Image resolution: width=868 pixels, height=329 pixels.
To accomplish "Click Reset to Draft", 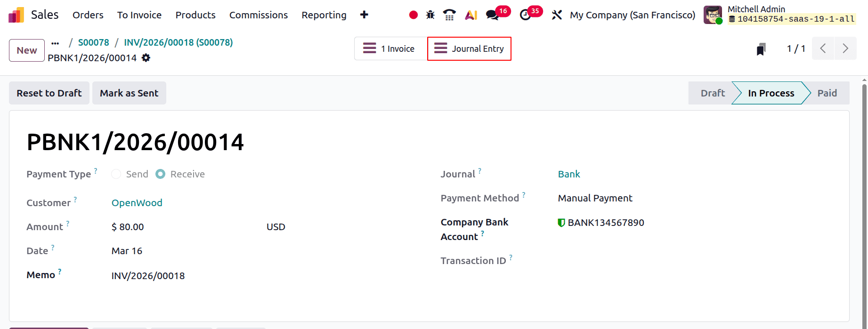I will [x=49, y=93].
